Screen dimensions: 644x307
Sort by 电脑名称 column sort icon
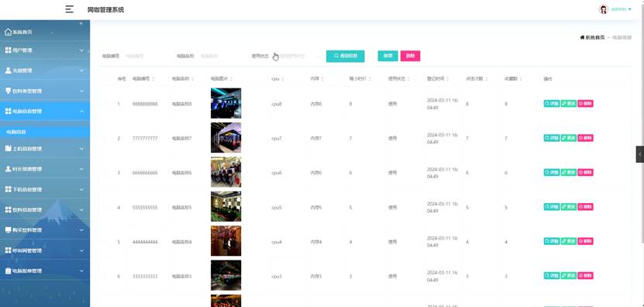click(192, 78)
